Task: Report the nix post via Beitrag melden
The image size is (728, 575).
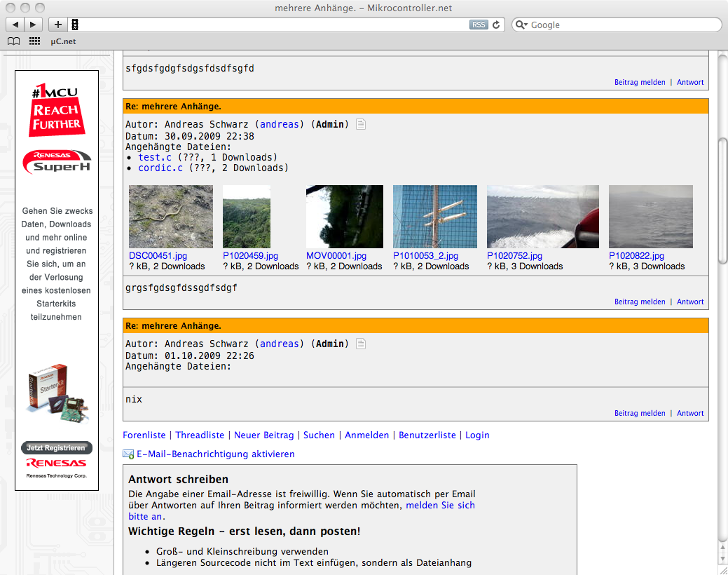Action: tap(640, 413)
